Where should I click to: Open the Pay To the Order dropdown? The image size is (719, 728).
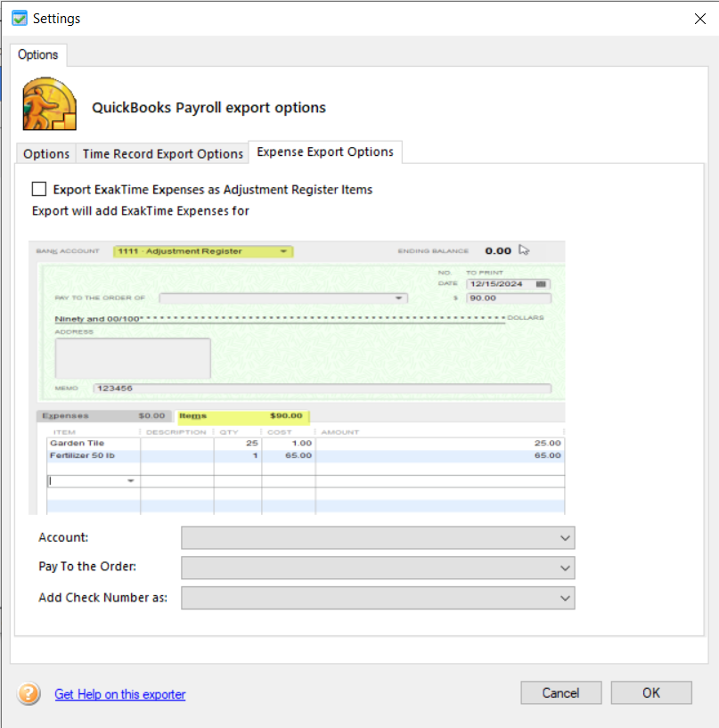tap(378, 568)
